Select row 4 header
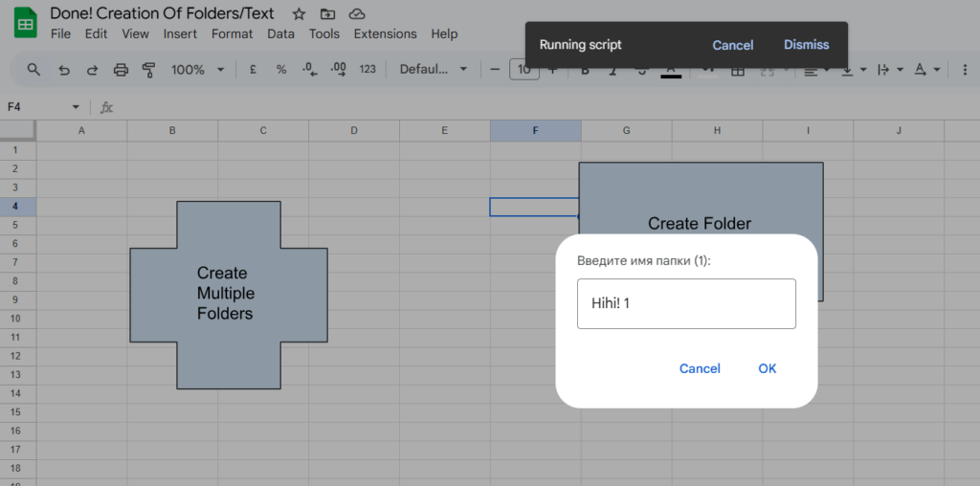Viewport: 980px width, 486px height. click(x=17, y=207)
